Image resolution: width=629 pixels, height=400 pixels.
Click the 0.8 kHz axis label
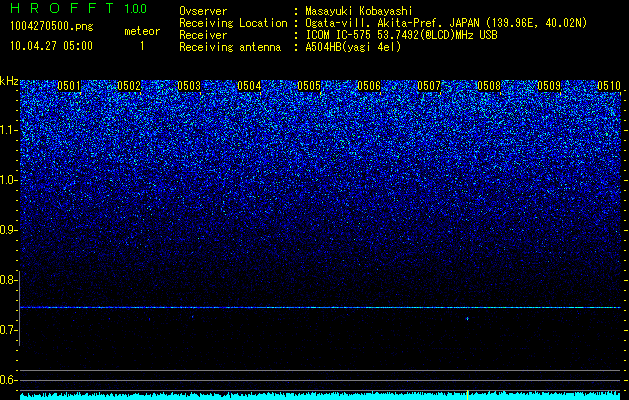[x=8, y=280]
